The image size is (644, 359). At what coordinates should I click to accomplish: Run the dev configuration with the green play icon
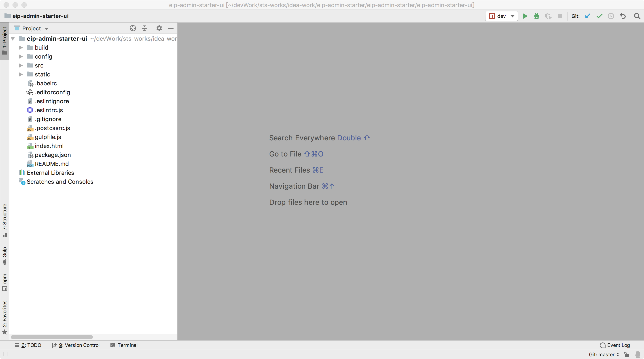click(525, 16)
